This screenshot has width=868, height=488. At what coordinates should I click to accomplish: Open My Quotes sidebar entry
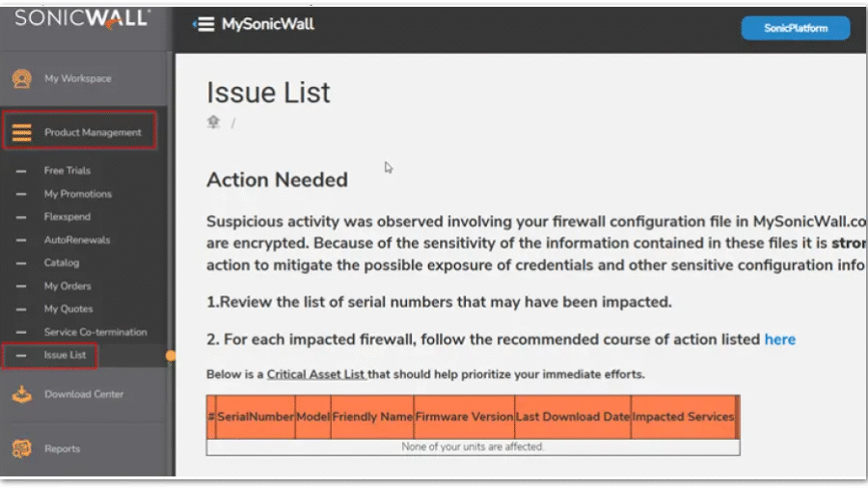[68, 309]
